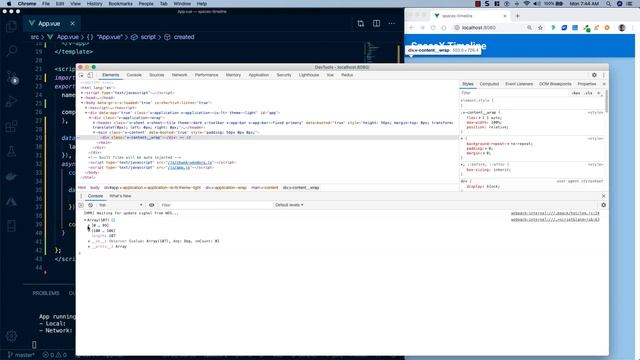Collapse the body element in DOM tree
Image resolution: width=640 pixels, height=360 pixels.
tap(82, 103)
